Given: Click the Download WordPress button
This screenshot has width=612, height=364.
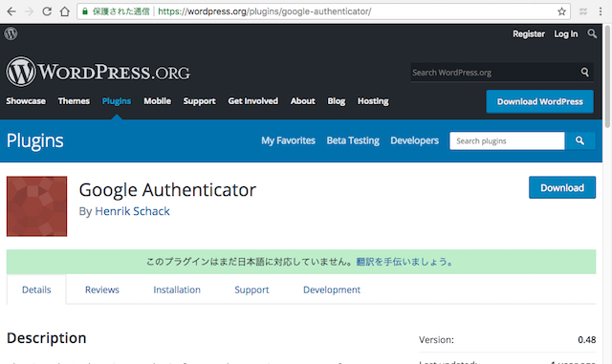Looking at the screenshot, I should click(539, 101).
